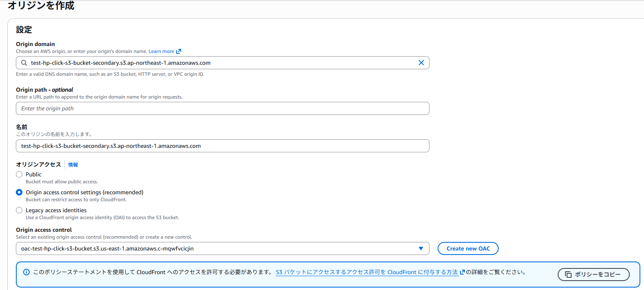The width and height of the screenshot is (644, 290).
Task: Click 'Bucket can restrict access to only CloudFront.' text
Action: [x=76, y=200]
